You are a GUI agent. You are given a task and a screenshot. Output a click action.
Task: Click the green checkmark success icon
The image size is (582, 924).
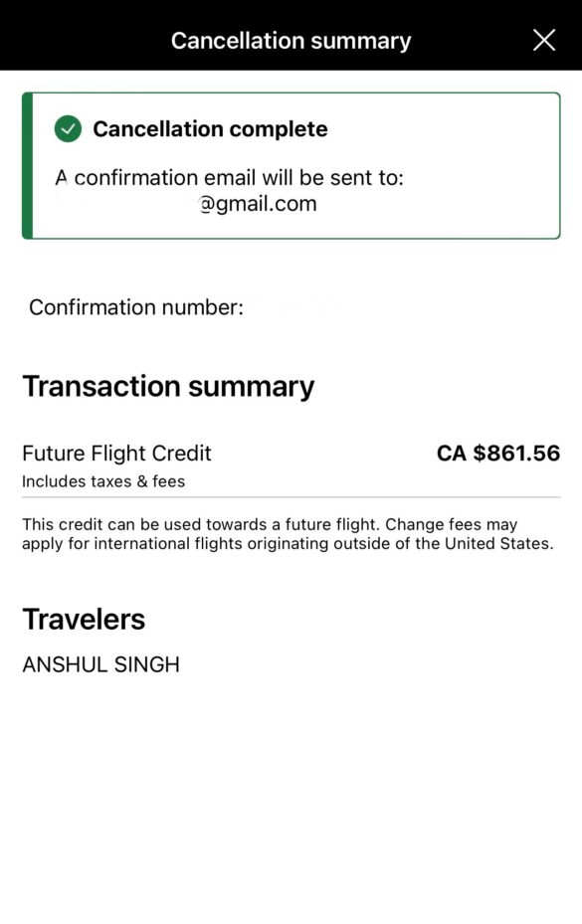[67, 129]
